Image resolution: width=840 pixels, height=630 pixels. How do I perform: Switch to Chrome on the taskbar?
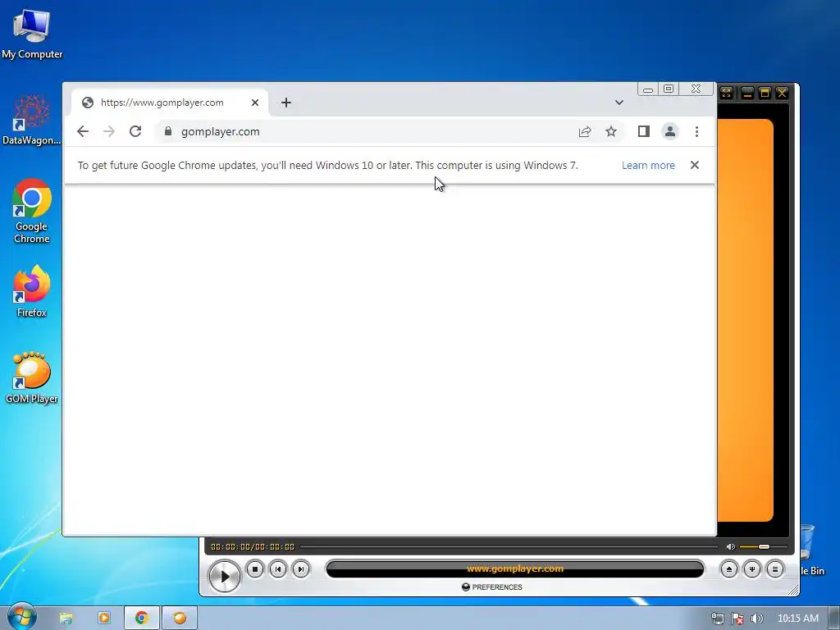click(141, 619)
